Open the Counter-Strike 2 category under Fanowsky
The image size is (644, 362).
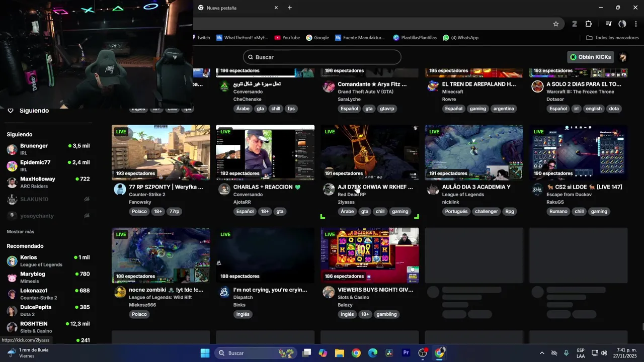[147, 195]
